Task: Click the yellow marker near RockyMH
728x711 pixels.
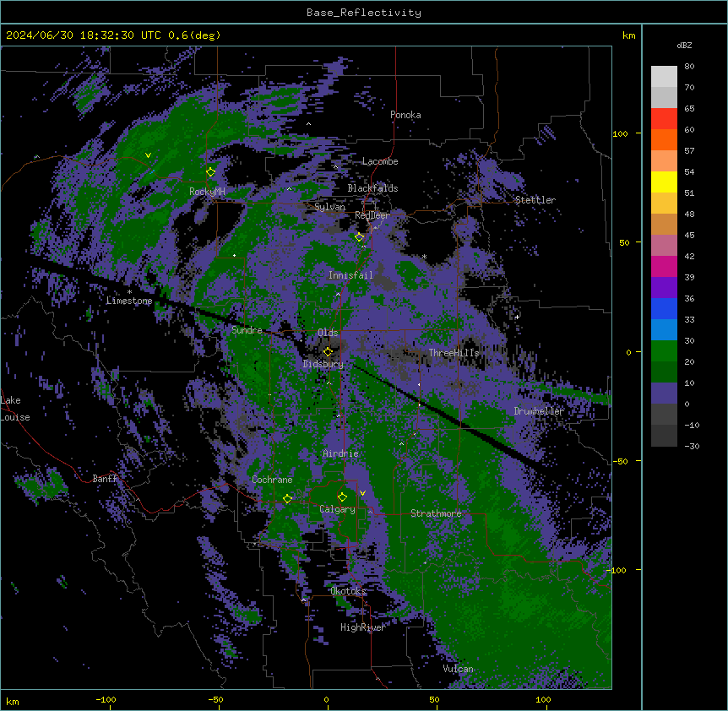Action: pyautogui.click(x=211, y=171)
